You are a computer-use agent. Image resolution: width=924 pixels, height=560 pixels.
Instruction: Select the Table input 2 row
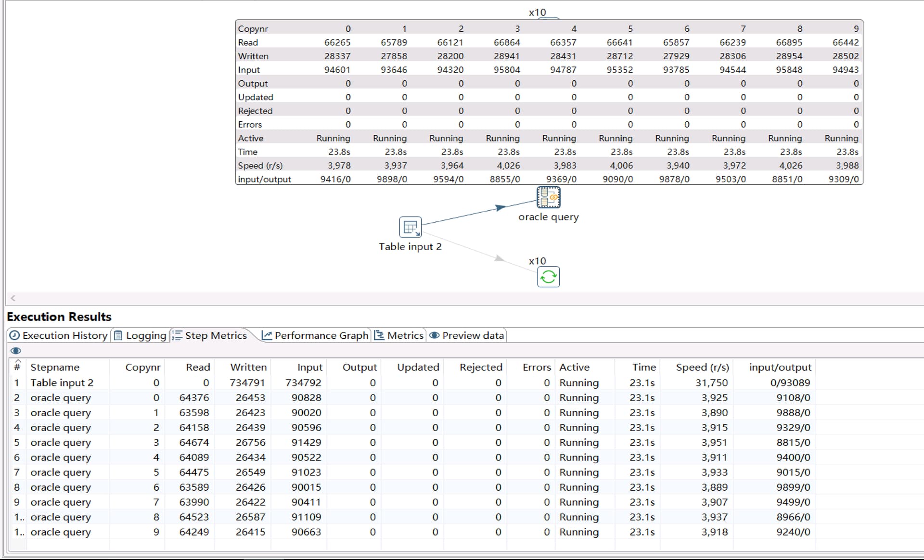[62, 383]
